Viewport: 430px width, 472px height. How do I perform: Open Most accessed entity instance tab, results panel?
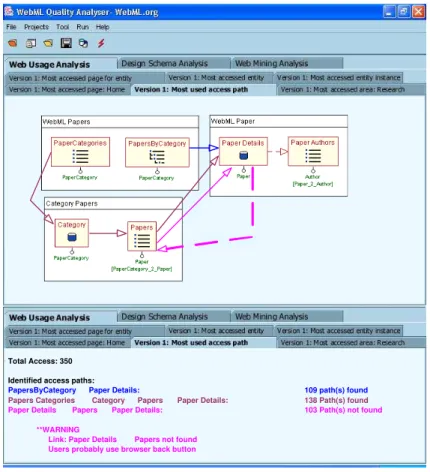pos(338,331)
